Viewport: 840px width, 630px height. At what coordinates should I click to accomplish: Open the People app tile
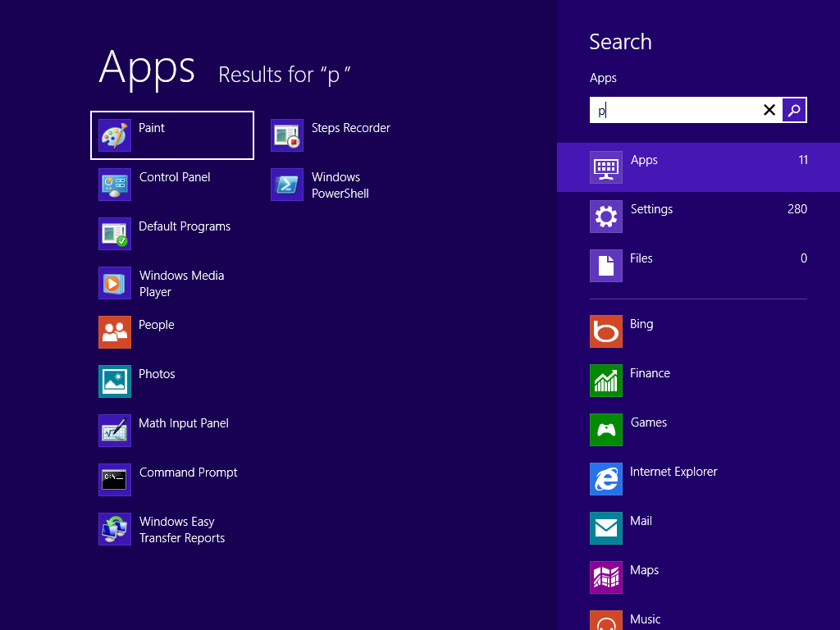115,332
